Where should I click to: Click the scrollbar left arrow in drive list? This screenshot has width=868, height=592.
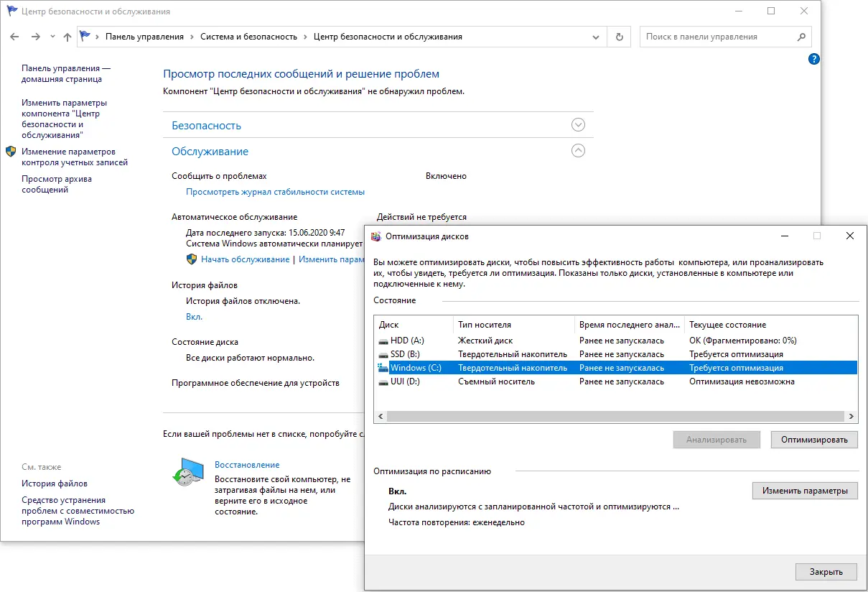pos(380,416)
